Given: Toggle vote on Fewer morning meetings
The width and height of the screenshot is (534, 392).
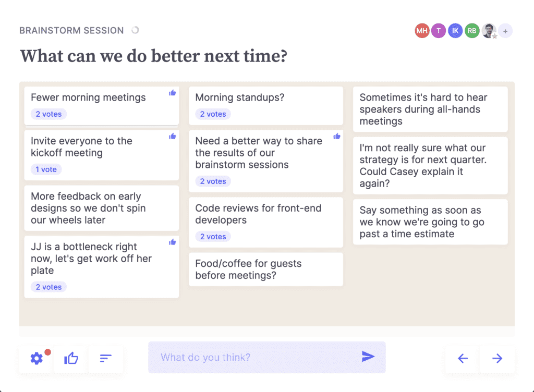Looking at the screenshot, I should point(172,93).
